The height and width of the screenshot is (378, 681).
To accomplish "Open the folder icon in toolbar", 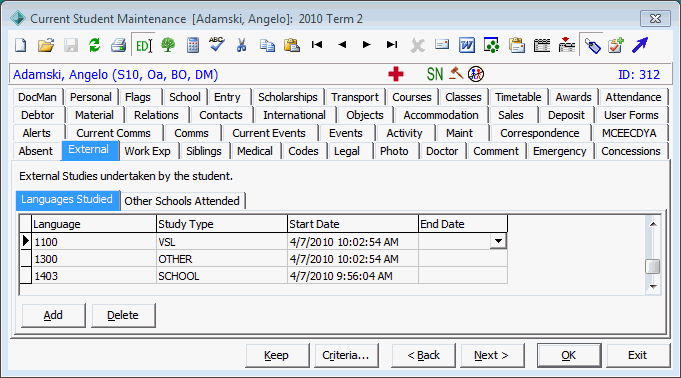I will [46, 45].
